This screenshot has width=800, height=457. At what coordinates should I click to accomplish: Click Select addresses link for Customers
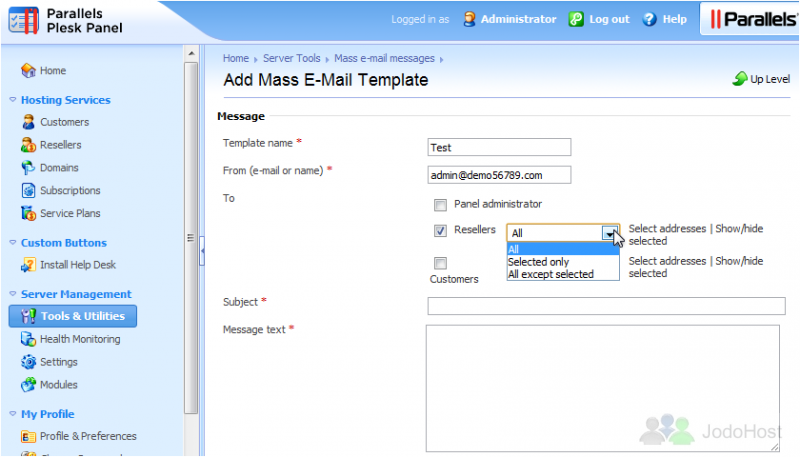667,261
